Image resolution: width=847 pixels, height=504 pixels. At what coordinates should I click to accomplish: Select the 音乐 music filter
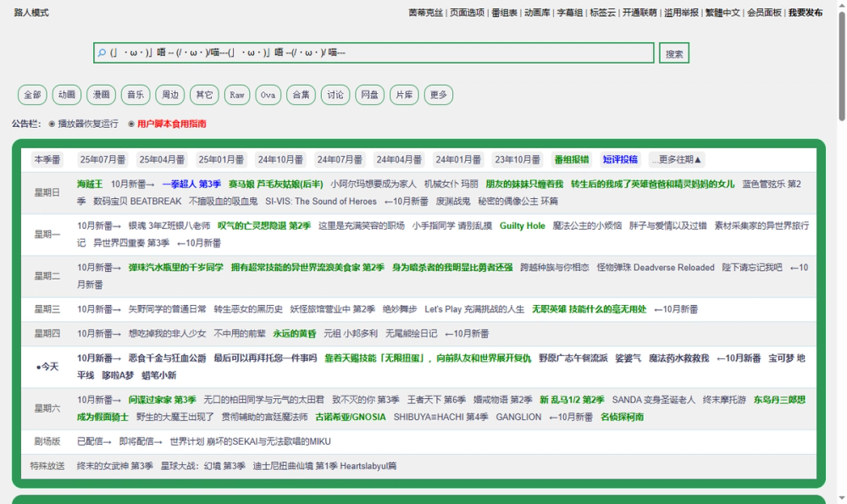click(x=135, y=95)
